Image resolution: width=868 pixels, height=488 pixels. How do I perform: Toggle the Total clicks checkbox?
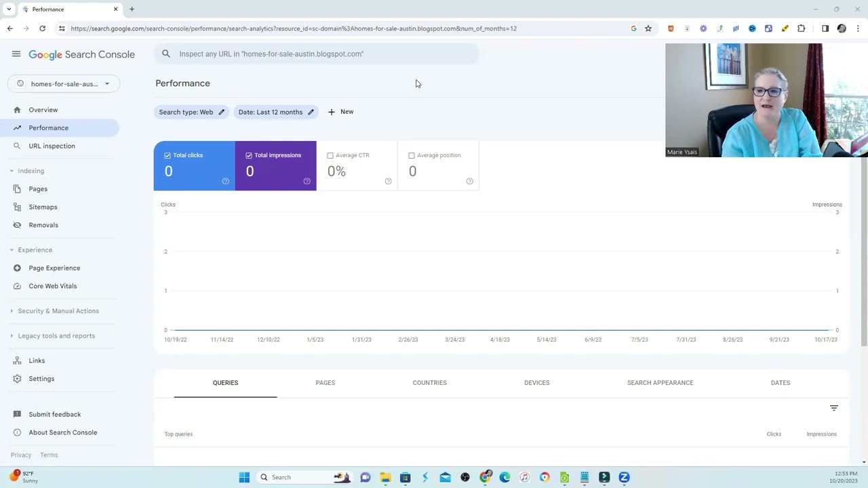[x=167, y=155]
